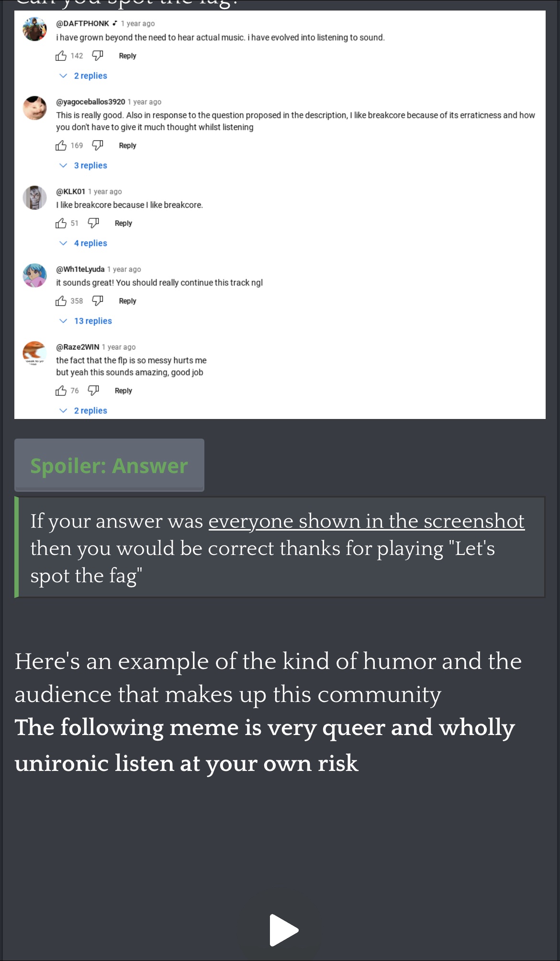The image size is (560, 961).
Task: Open "everyone shown in the screenshot" link
Action: point(366,521)
